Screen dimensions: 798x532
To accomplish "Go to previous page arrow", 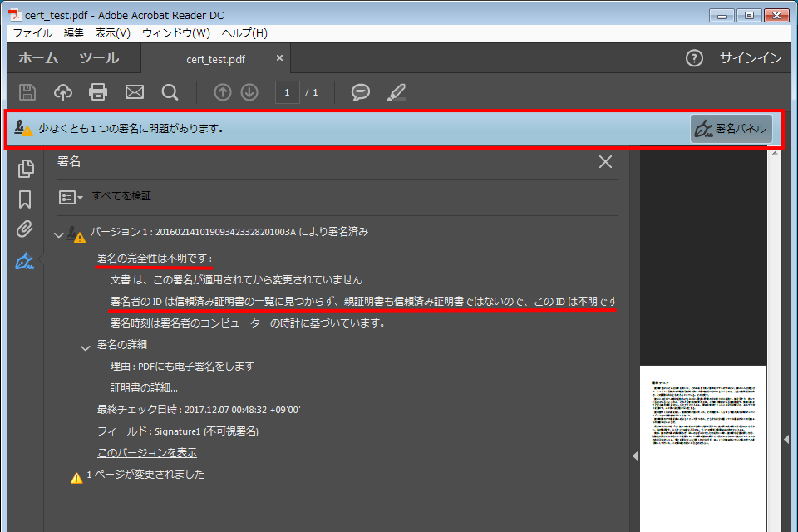I will pyautogui.click(x=223, y=92).
